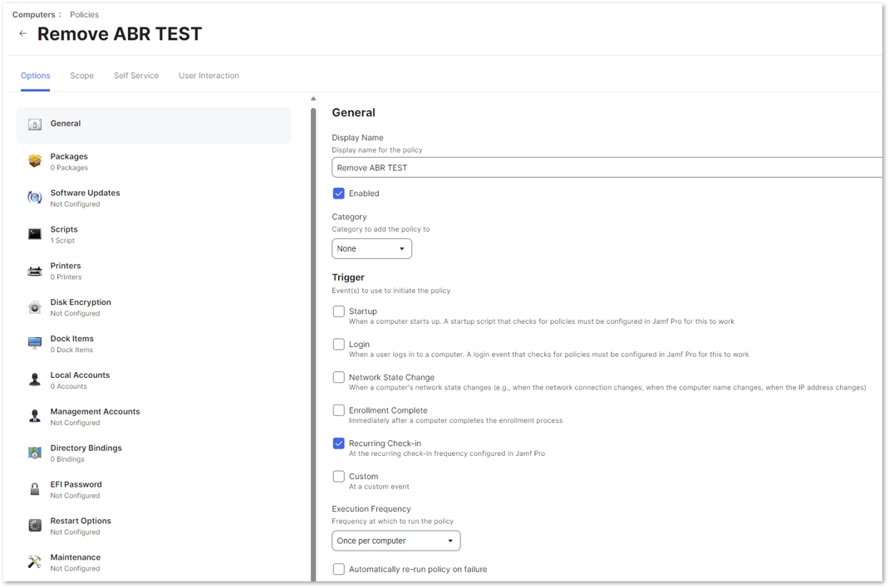Screen dimensions: 889x588
Task: Open the Disk Encryption icon
Action: tap(35, 307)
